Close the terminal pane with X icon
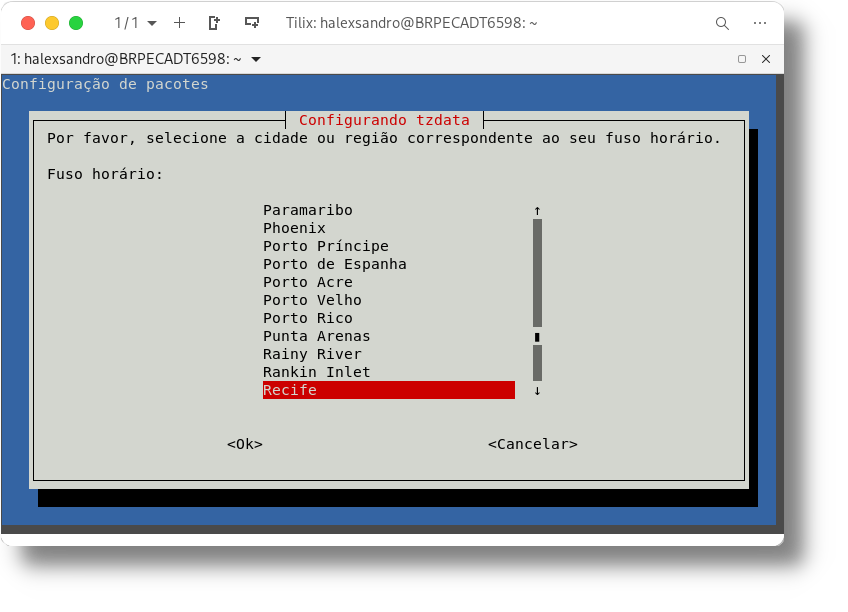848x612 pixels. (766, 59)
